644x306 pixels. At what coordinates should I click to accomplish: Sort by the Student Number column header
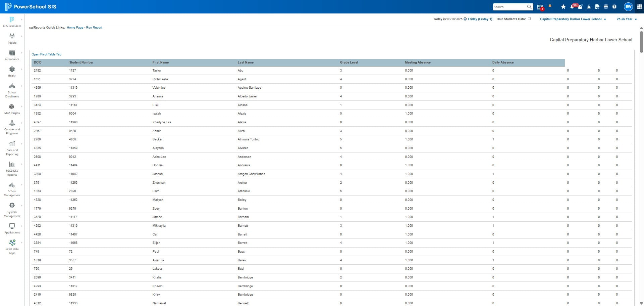click(81, 62)
